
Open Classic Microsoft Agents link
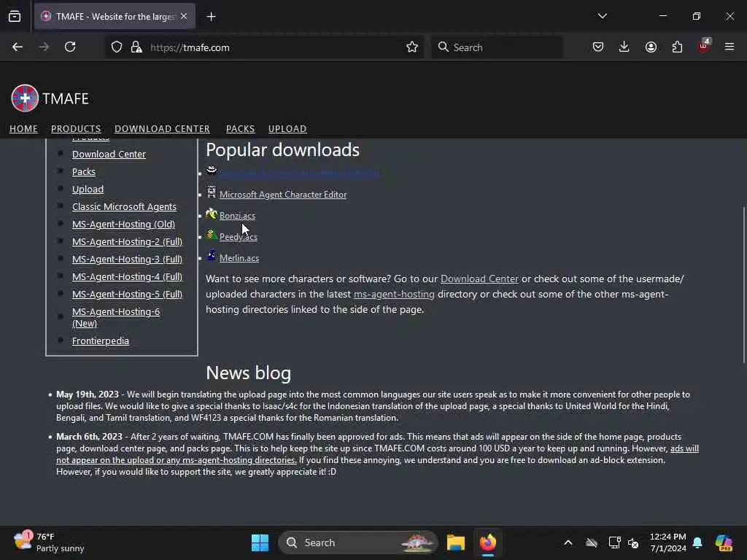pos(124,206)
